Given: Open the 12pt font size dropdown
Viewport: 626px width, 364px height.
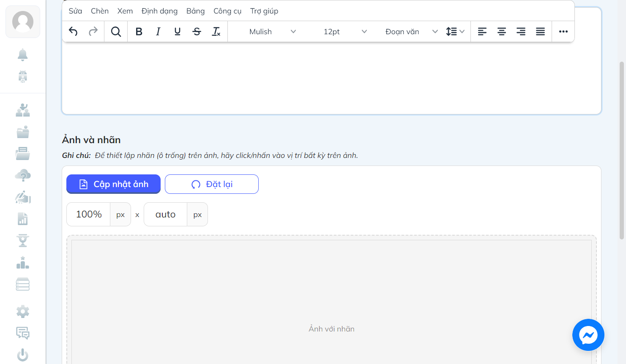Looking at the screenshot, I should coord(345,32).
